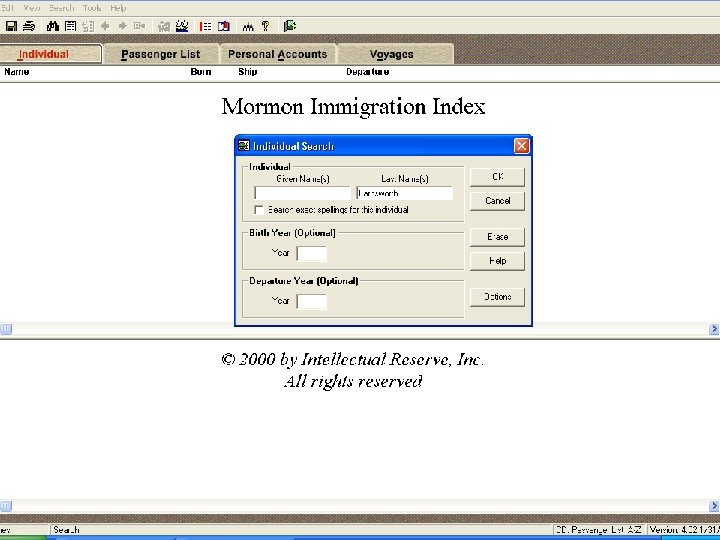Click the Search status bar field
This screenshot has width=720, height=540.
[300, 530]
